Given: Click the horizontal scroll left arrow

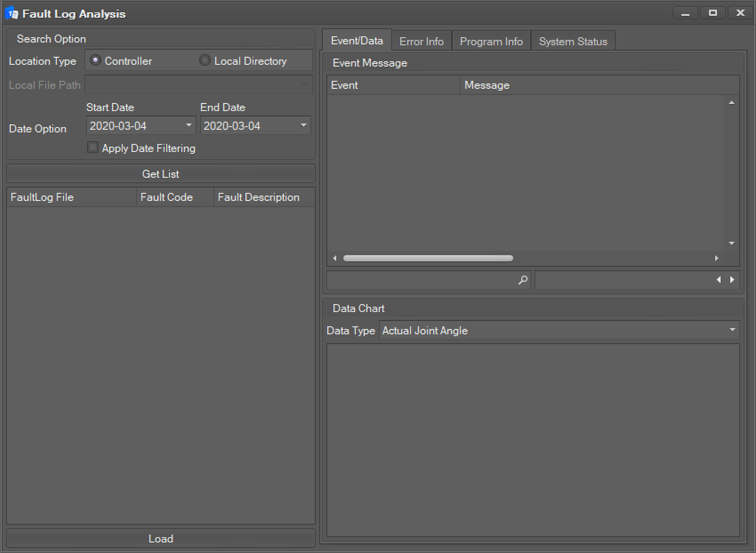Looking at the screenshot, I should (335, 258).
